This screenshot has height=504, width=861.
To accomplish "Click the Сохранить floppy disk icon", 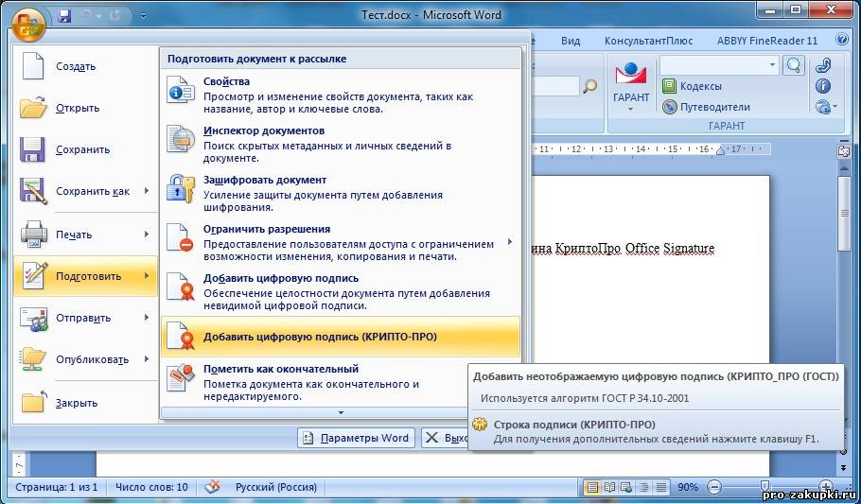I will coord(32,149).
